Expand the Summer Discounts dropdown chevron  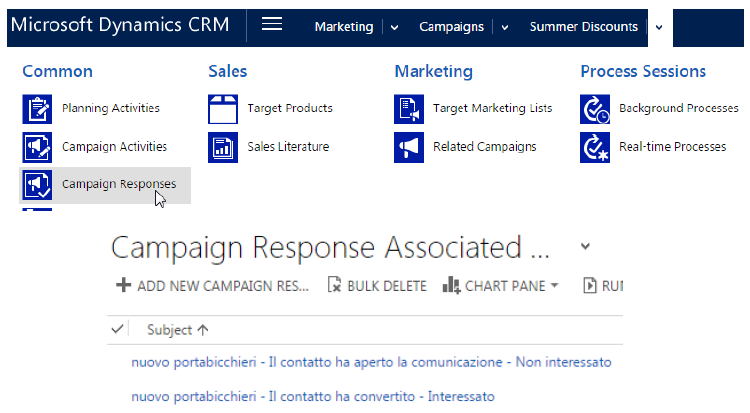pos(659,28)
